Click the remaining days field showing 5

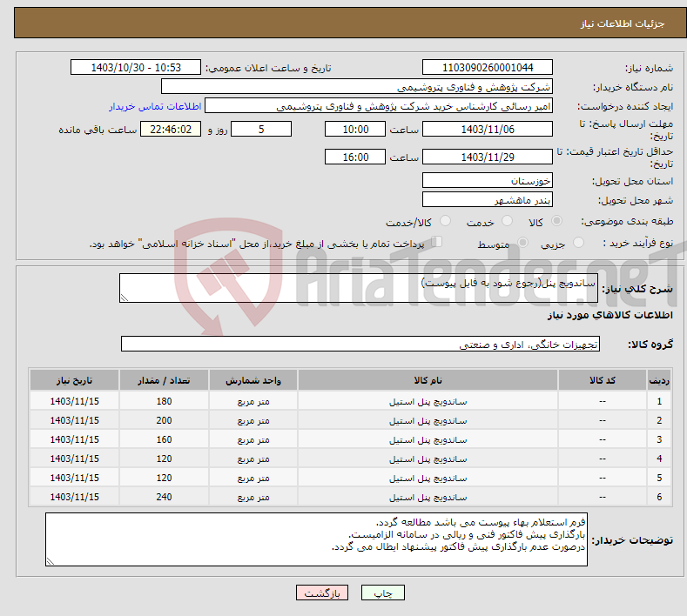click(261, 129)
